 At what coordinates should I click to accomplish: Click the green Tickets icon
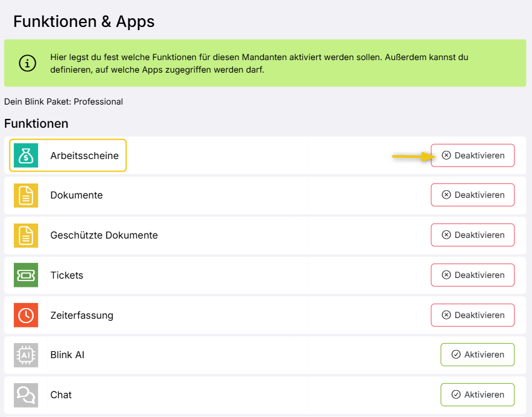pyautogui.click(x=26, y=275)
